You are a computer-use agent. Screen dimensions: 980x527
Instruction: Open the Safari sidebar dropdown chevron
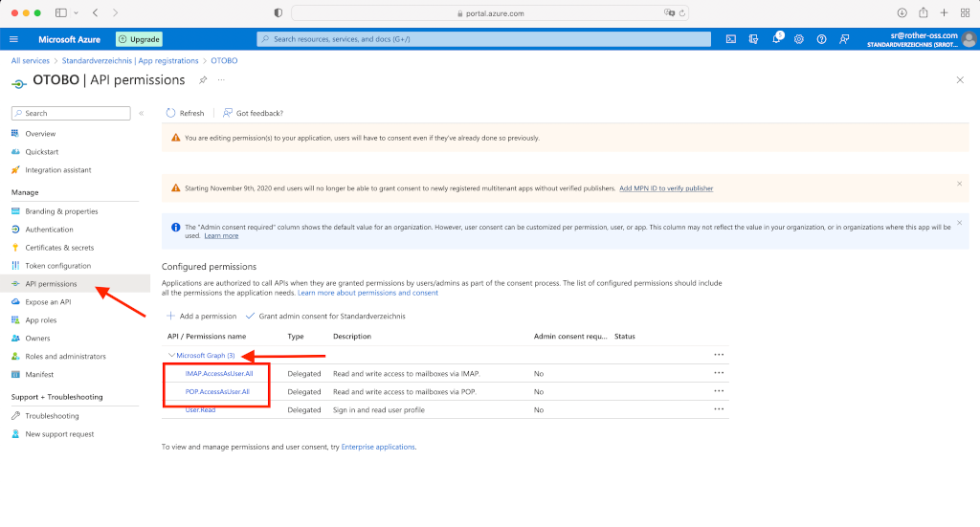[x=76, y=12]
